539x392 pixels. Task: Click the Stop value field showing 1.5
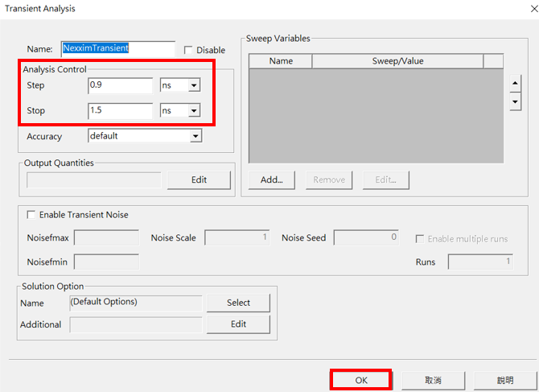121,111
